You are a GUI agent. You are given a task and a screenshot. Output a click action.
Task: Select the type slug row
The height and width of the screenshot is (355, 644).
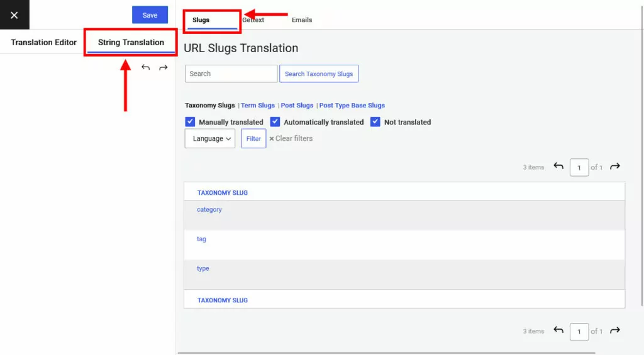tap(404, 275)
